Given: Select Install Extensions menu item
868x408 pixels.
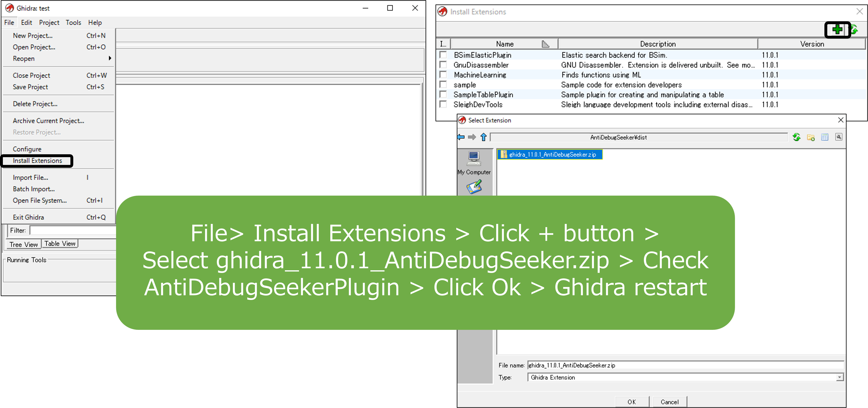Looking at the screenshot, I should (x=37, y=161).
